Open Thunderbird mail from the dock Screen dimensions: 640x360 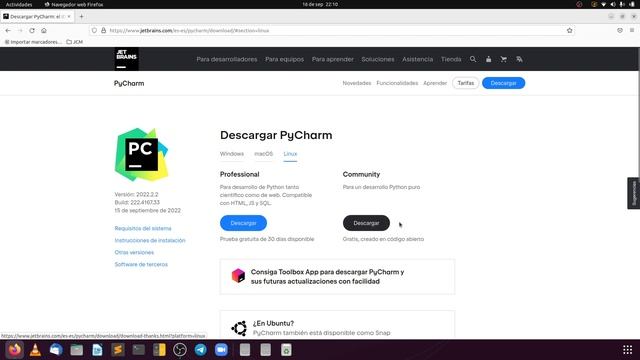tap(56, 350)
